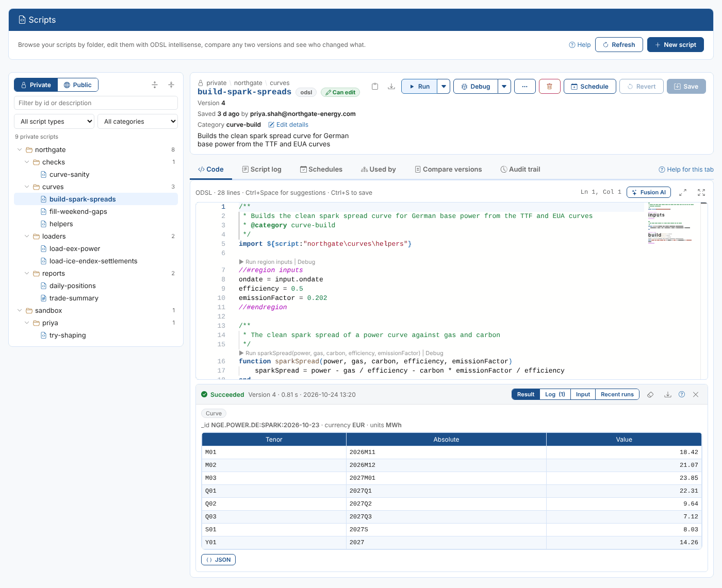Show Recent runs view
The image size is (722, 588).
point(617,394)
